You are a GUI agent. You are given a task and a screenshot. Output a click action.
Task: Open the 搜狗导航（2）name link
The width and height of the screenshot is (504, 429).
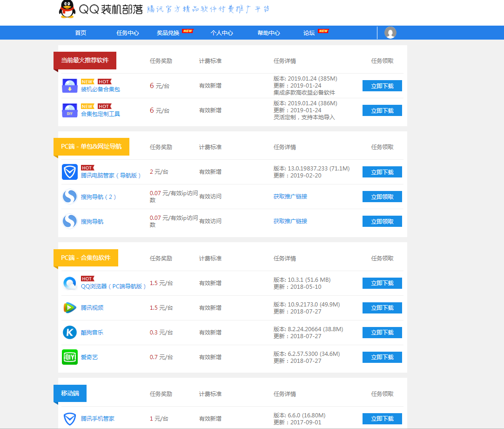[98, 197]
